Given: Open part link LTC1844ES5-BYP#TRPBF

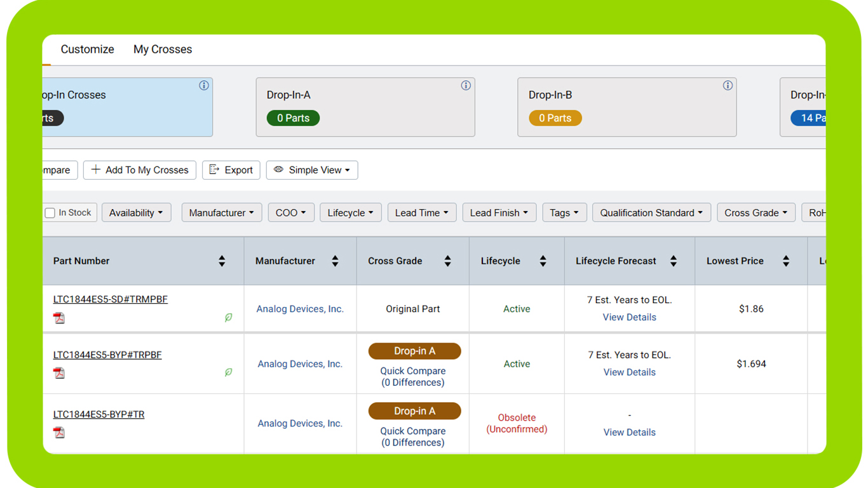Looking at the screenshot, I should pos(107,355).
